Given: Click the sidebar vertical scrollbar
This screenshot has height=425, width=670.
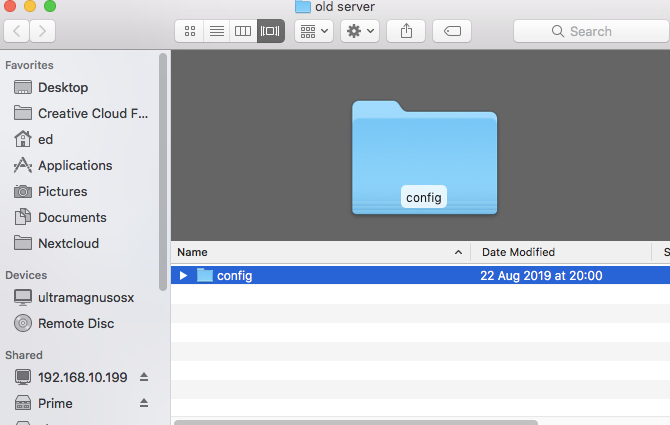Looking at the screenshot, I should tap(163, 172).
